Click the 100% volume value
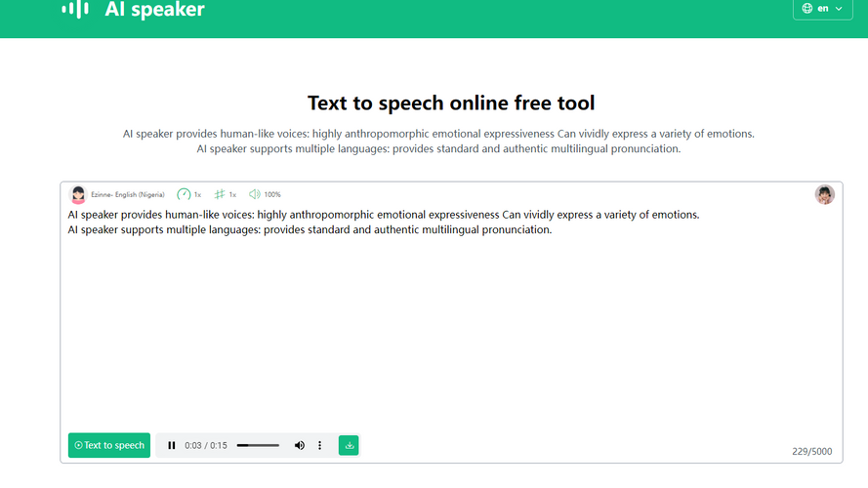 272,195
